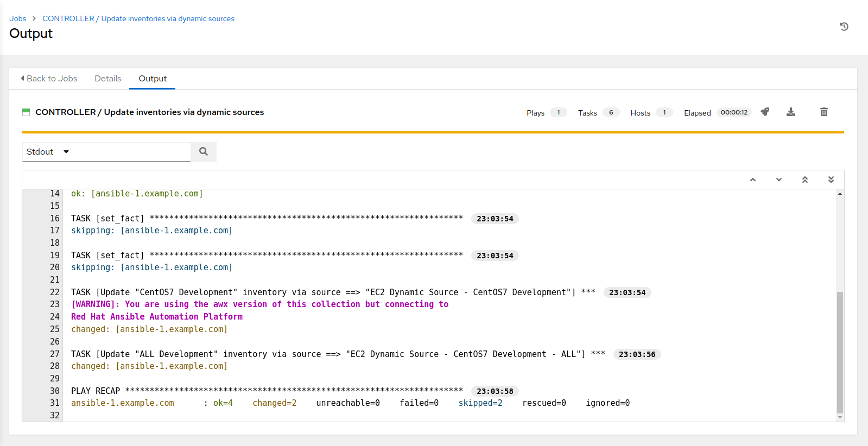
Task: Click the output scrollbar thumb
Action: pyautogui.click(x=840, y=353)
